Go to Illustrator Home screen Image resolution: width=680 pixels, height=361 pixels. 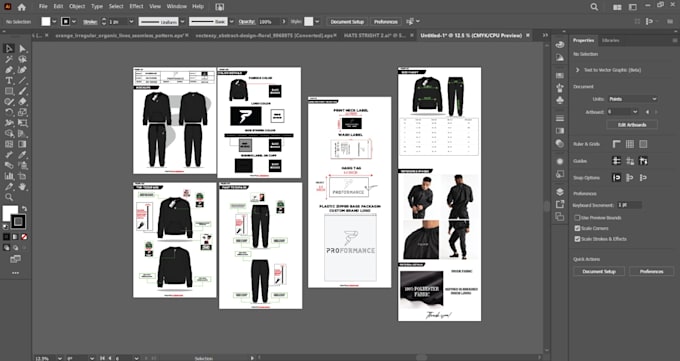click(22, 7)
